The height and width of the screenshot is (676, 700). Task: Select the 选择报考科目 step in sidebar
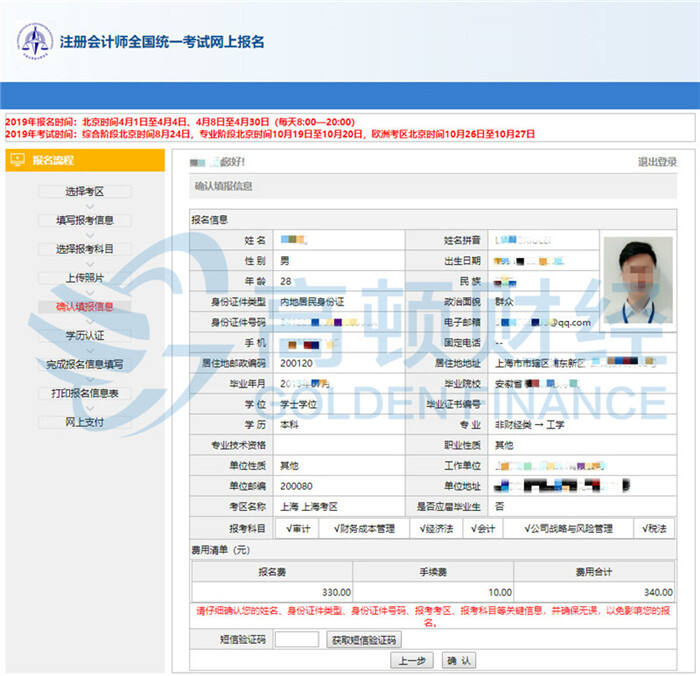tap(85, 249)
